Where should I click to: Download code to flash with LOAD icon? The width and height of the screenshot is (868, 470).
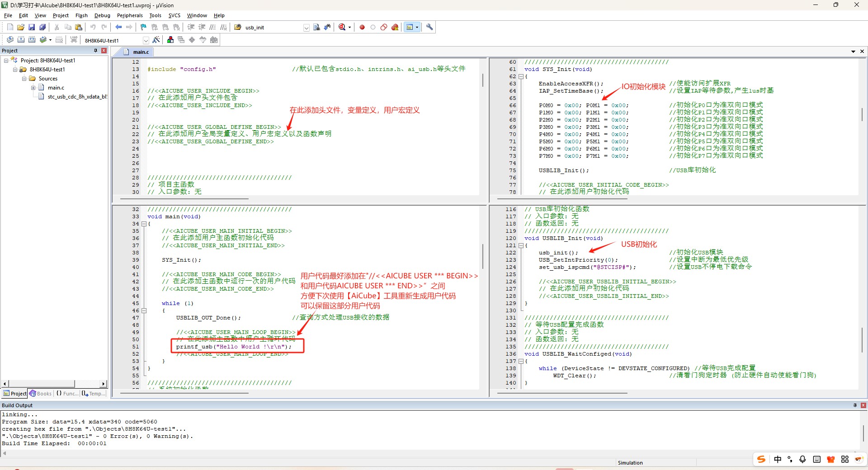[x=74, y=40]
